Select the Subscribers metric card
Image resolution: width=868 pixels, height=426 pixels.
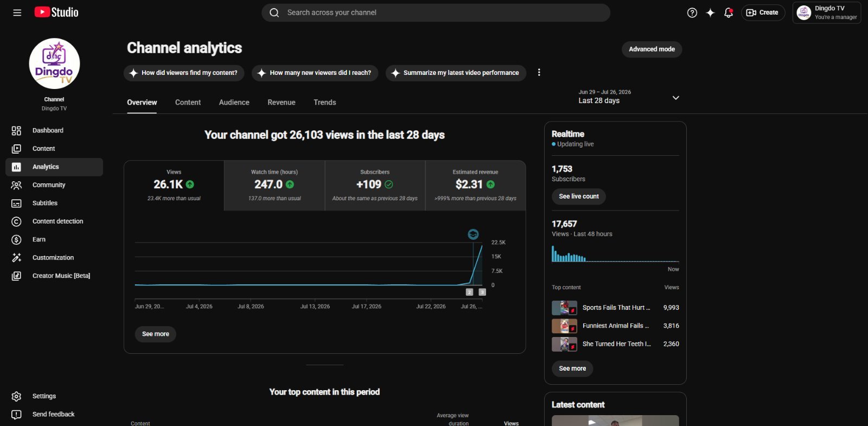[375, 186]
